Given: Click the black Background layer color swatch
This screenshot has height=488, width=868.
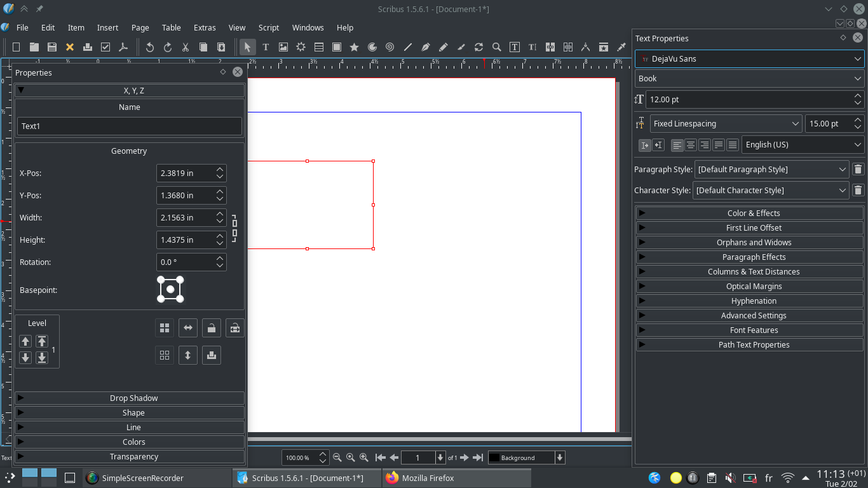Looking at the screenshot, I should click(x=494, y=457).
